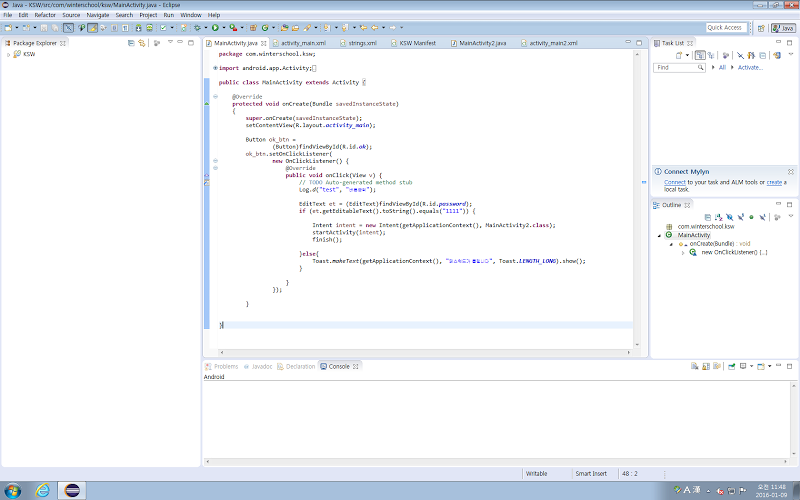Expand the KSW project tree node
This screenshot has width=800, height=500.
[x=8, y=54]
